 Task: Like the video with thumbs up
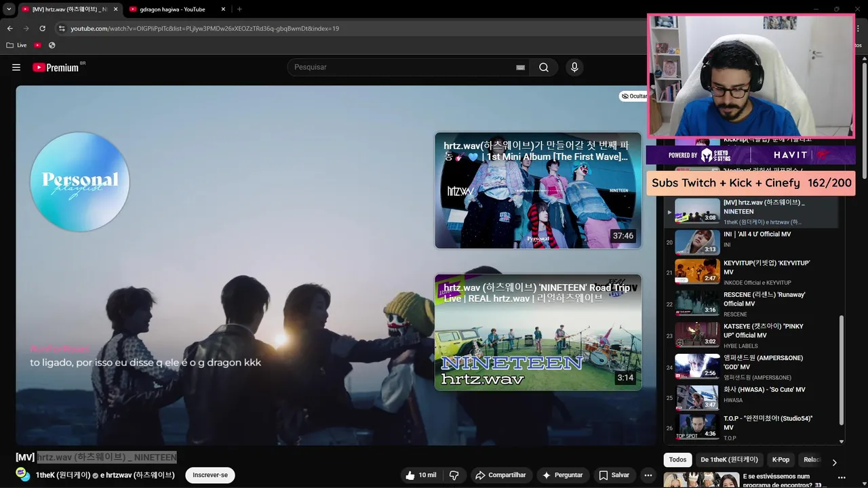pyautogui.click(x=420, y=475)
